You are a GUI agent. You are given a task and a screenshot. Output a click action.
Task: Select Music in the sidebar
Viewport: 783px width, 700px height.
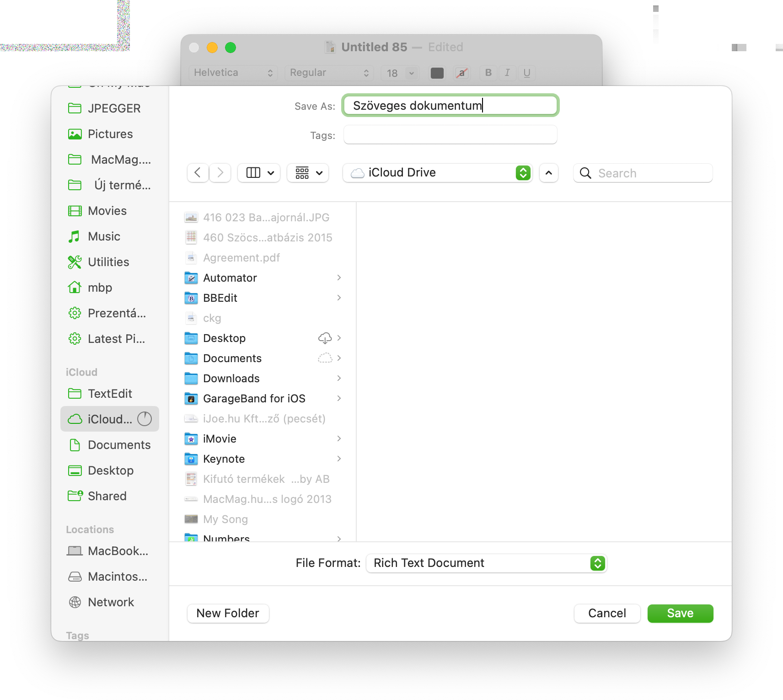pyautogui.click(x=110, y=236)
